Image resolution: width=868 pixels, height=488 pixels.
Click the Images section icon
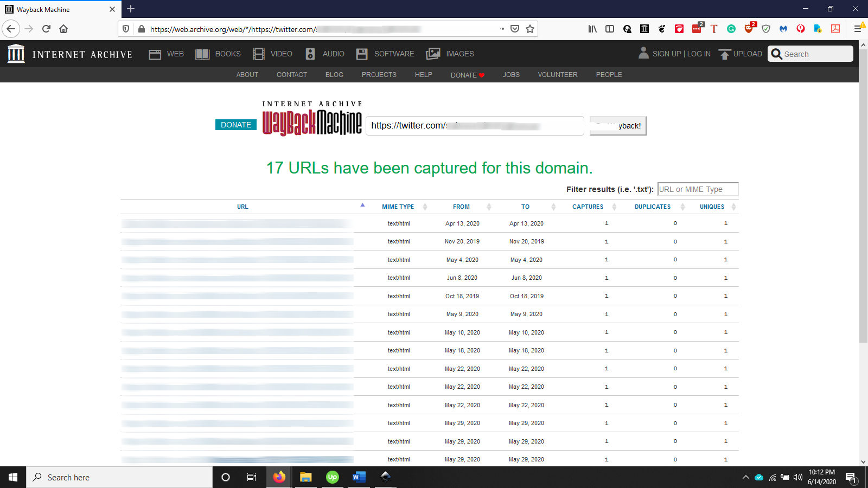pos(433,54)
